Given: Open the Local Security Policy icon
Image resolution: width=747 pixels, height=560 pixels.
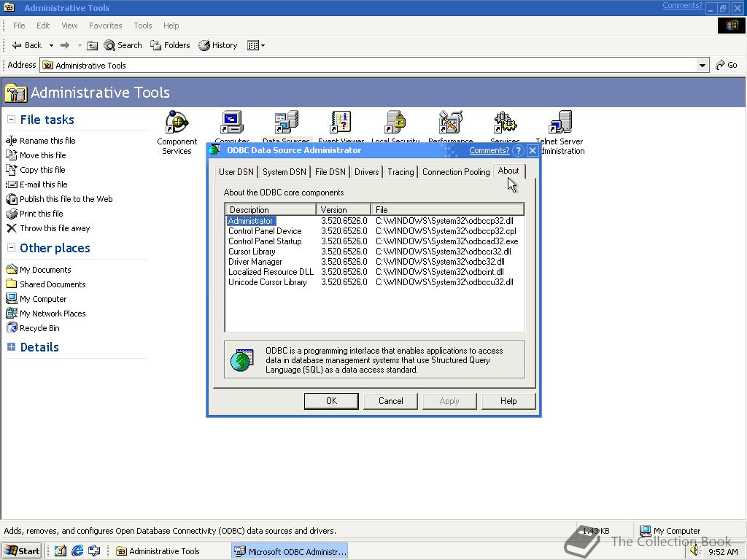Looking at the screenshot, I should coord(395,122).
